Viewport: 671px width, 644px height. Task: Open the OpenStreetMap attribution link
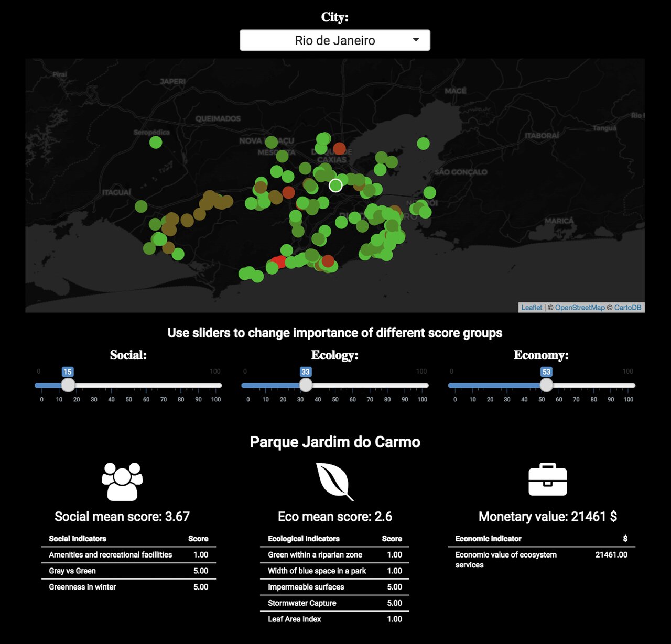(x=579, y=308)
